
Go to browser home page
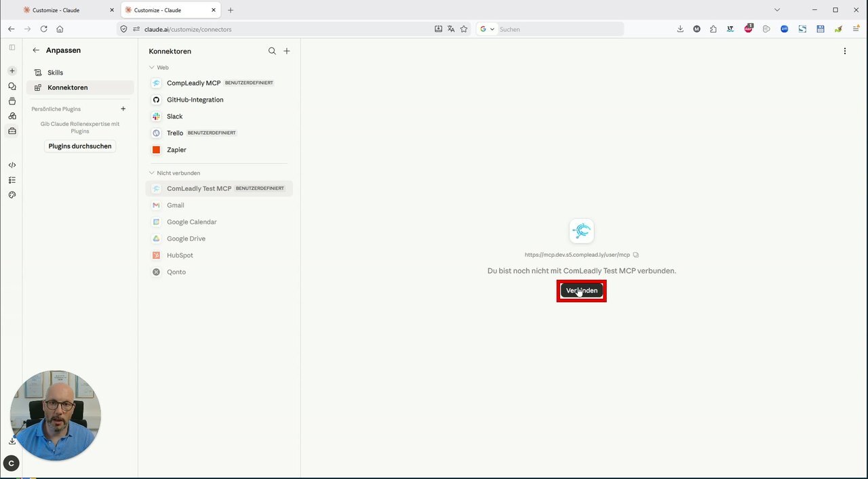point(60,29)
